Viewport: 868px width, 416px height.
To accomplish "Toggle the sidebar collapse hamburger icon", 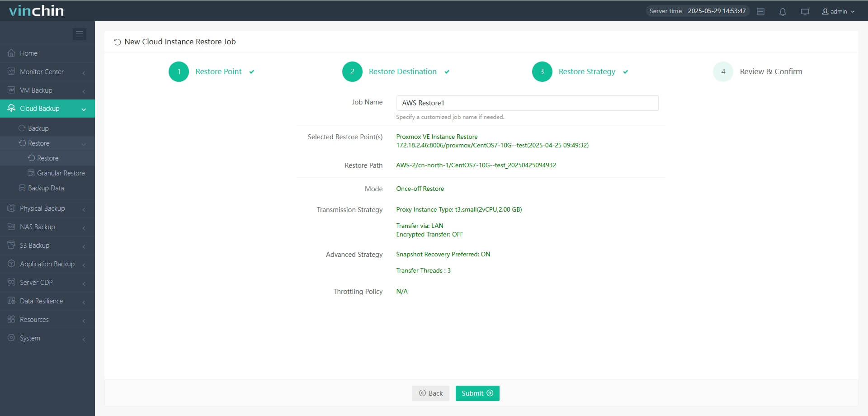I will (80, 34).
